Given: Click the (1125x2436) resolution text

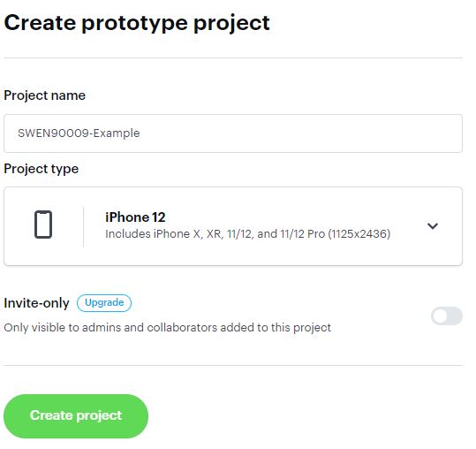Looking at the screenshot, I should 359,234.
